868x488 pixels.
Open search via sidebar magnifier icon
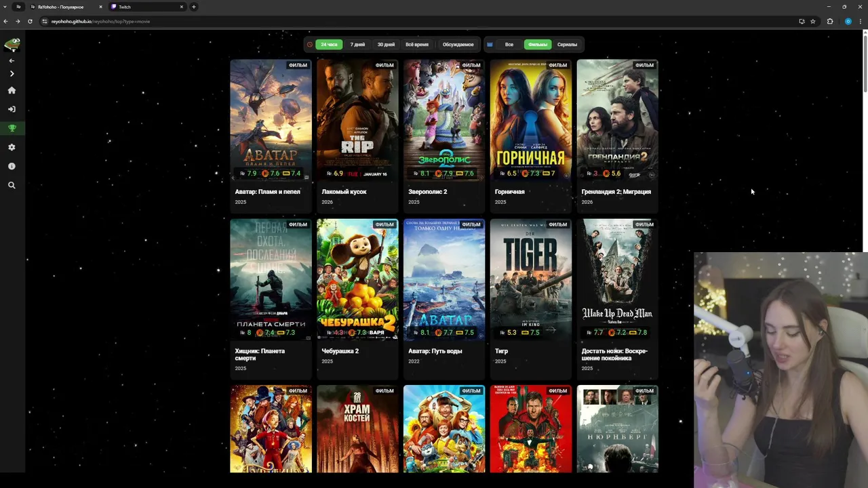[x=12, y=185]
